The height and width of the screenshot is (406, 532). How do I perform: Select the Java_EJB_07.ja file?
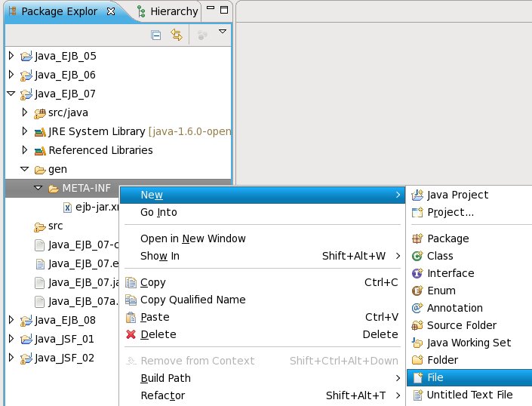pyautogui.click(x=83, y=282)
